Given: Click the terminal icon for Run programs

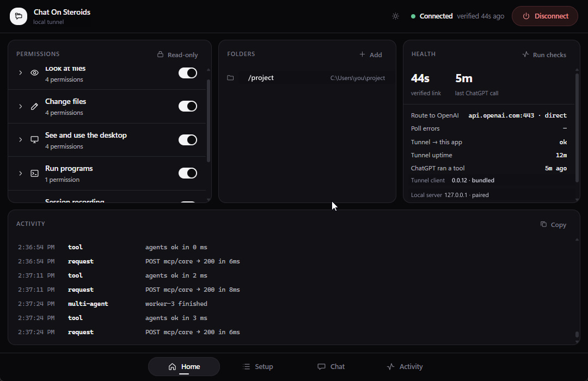Looking at the screenshot, I should (34, 173).
